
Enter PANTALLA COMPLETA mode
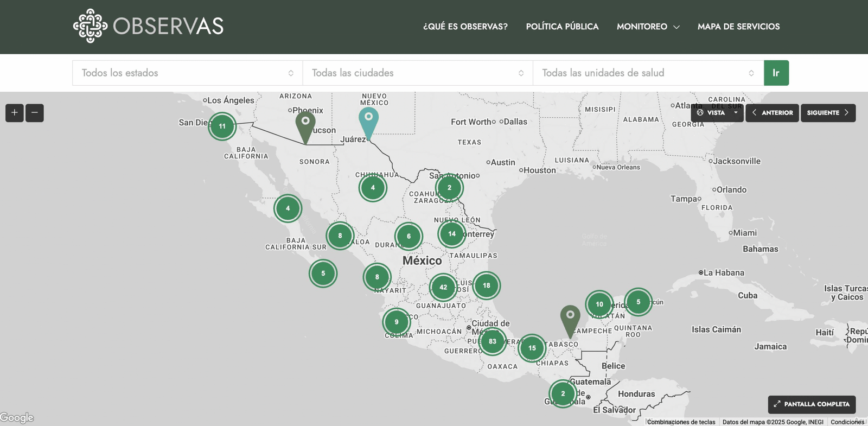tap(812, 404)
